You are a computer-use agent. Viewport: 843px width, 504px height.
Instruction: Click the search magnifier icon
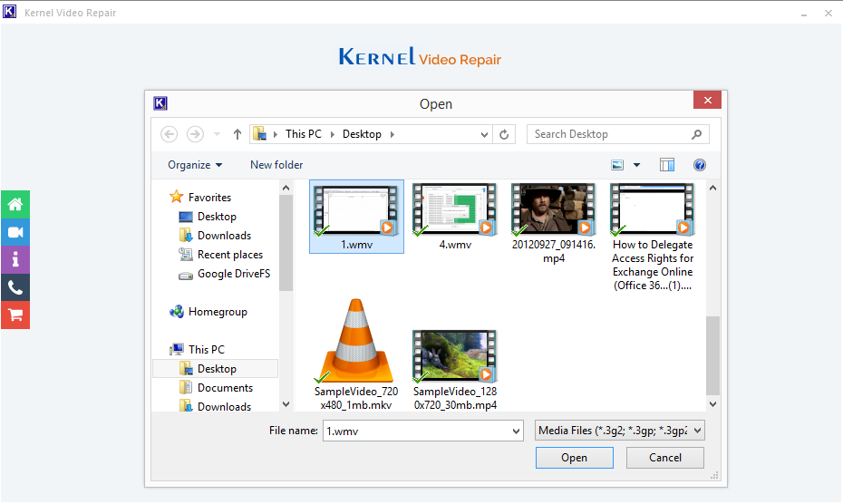pos(697,134)
